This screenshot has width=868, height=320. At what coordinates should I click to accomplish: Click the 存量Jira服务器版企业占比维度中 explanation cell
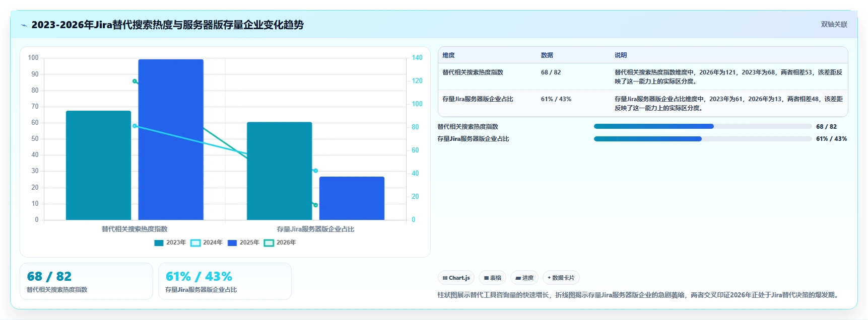click(728, 104)
